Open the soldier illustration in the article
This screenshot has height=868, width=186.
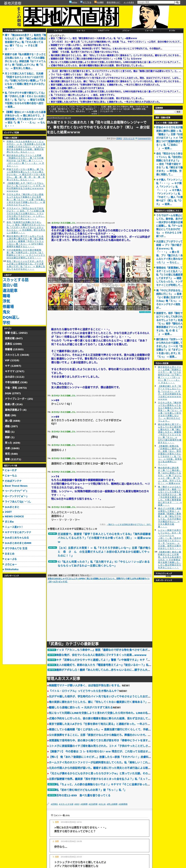99,180
